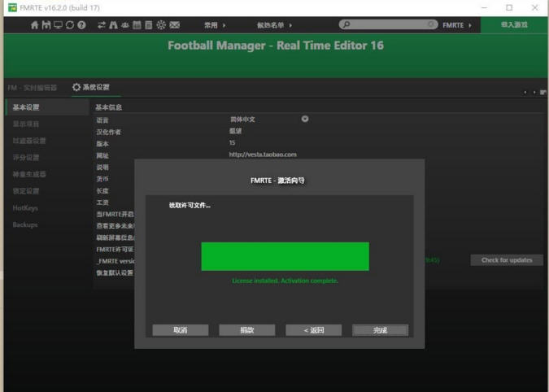Click the green activation progress bar

(285, 256)
